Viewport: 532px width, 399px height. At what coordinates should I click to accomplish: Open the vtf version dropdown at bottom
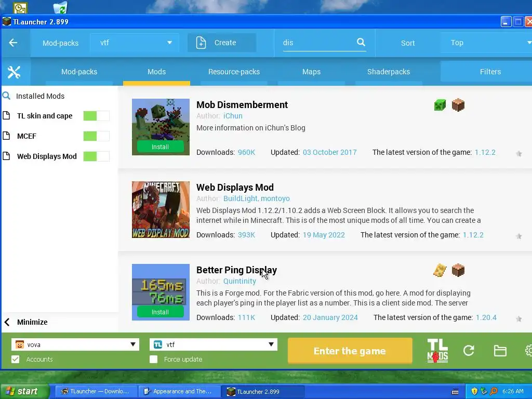[x=214, y=344]
